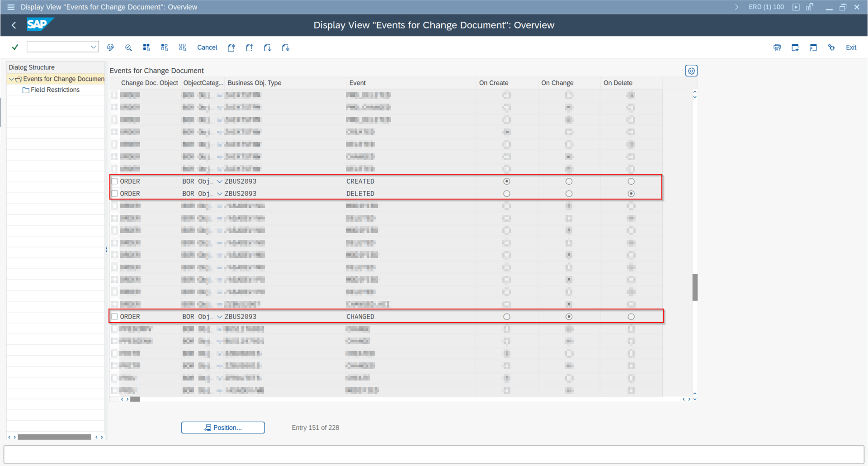Click the green checkmark Enter icon
The width and height of the screenshot is (868, 466).
[15, 47]
